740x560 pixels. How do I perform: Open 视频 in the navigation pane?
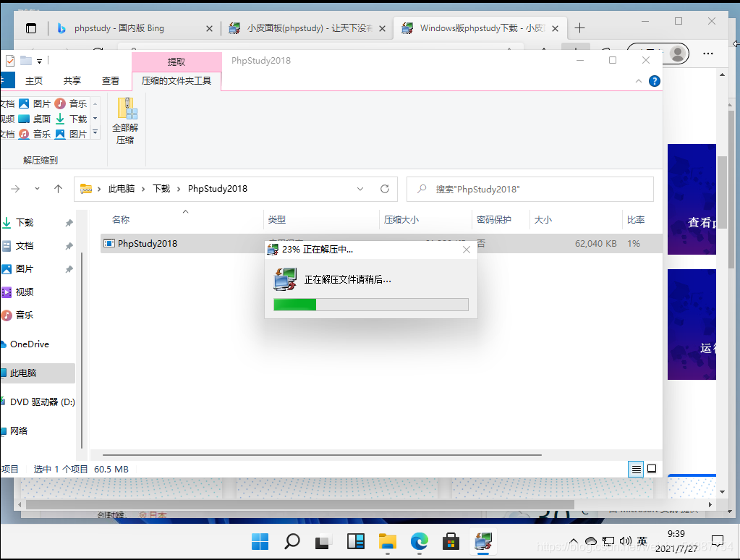(25, 292)
